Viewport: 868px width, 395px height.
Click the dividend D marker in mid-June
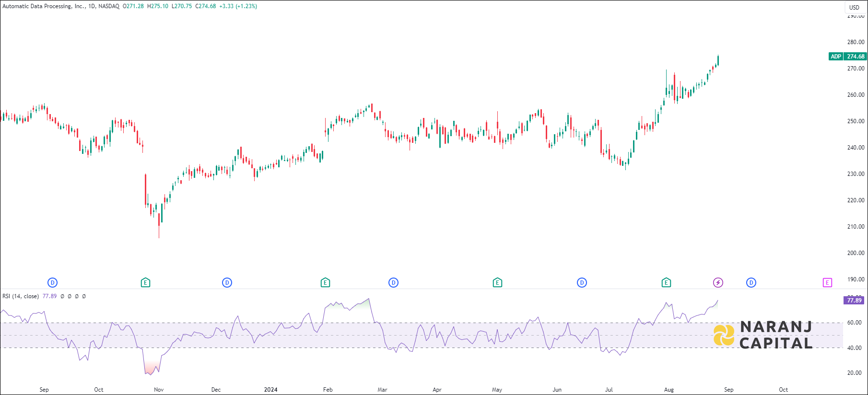582,283
